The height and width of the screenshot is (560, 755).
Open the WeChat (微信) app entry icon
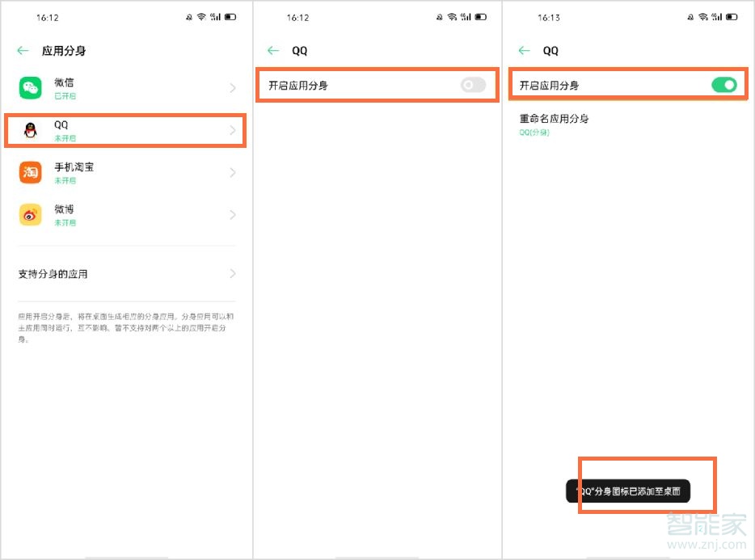coord(30,87)
